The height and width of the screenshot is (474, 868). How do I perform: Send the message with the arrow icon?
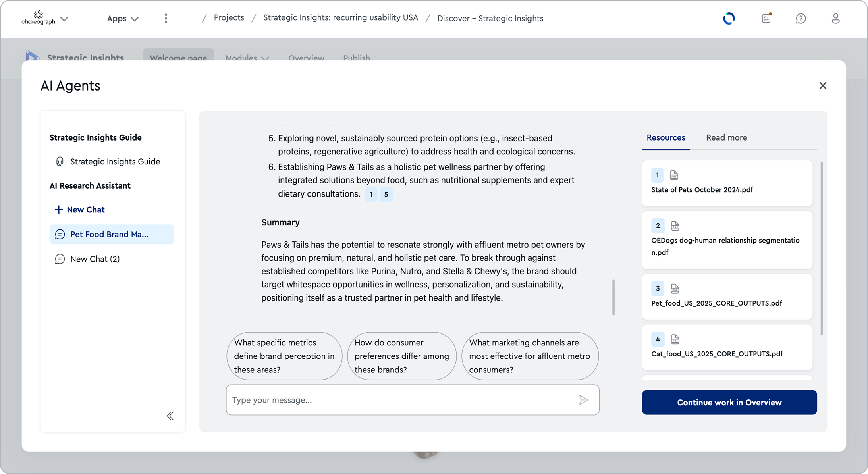[x=584, y=400]
